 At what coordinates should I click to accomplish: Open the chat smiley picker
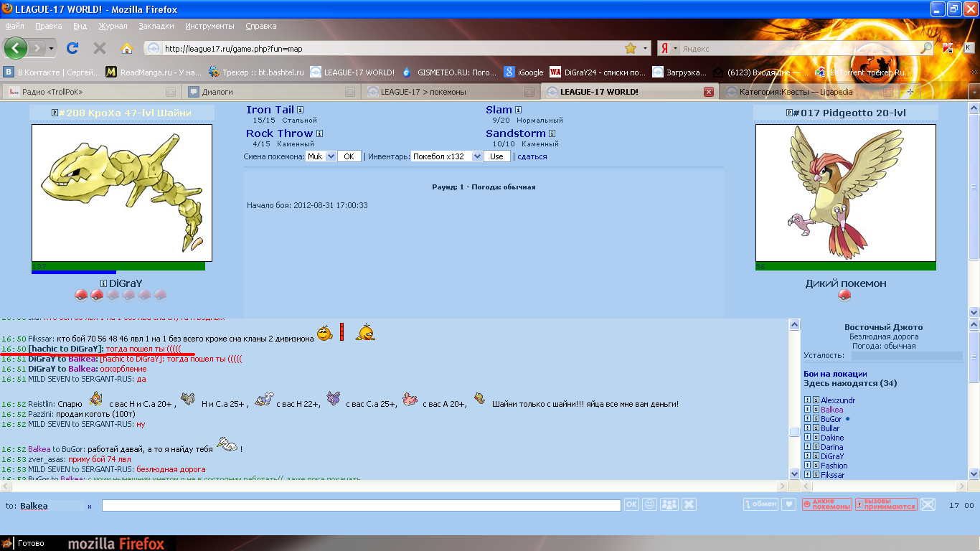click(x=649, y=504)
